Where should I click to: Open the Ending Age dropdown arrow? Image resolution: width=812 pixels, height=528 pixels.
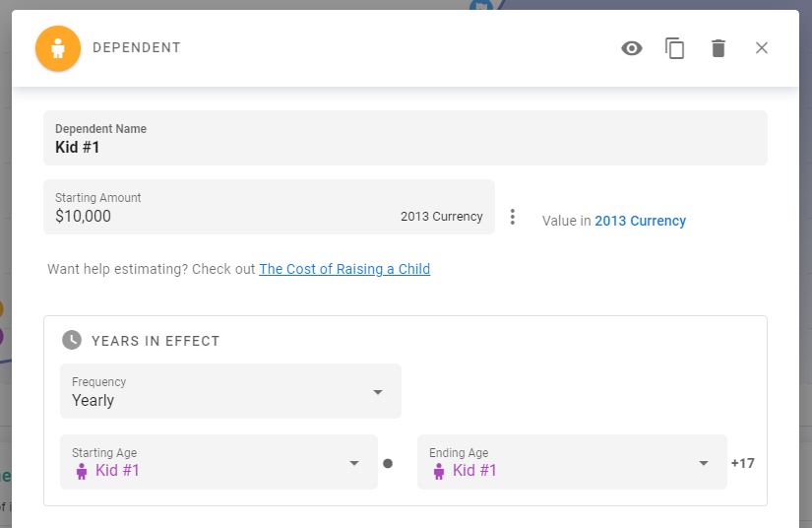pos(704,463)
